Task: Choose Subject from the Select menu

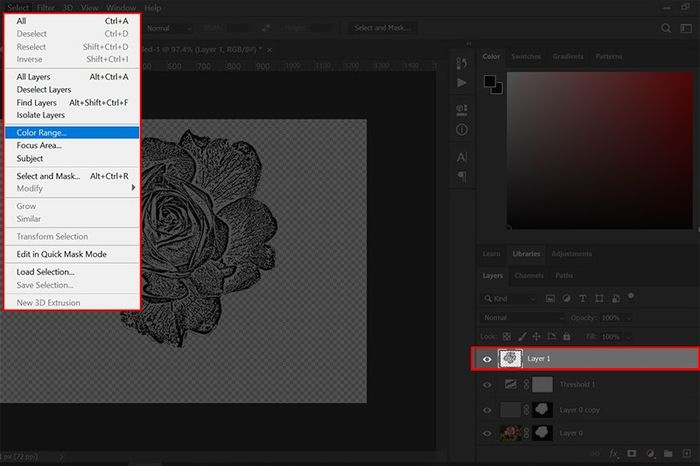Action: pos(72,158)
